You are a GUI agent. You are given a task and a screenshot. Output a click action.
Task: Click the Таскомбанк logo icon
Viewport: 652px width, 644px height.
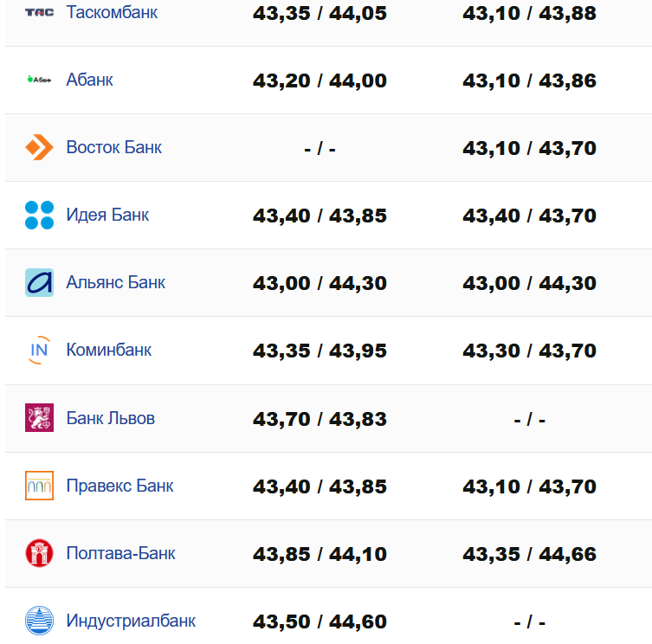tap(39, 13)
